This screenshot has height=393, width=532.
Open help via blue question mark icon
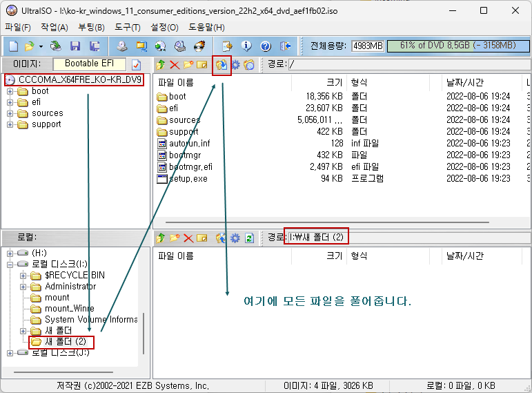tap(266, 46)
